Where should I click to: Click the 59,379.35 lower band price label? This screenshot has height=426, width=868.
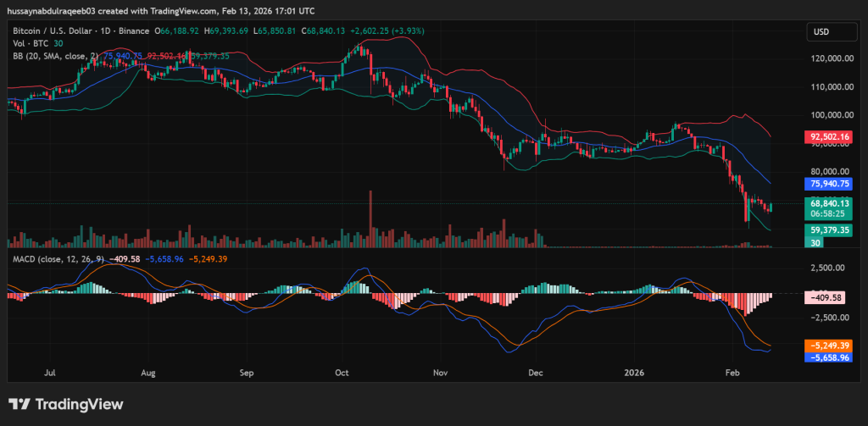829,230
